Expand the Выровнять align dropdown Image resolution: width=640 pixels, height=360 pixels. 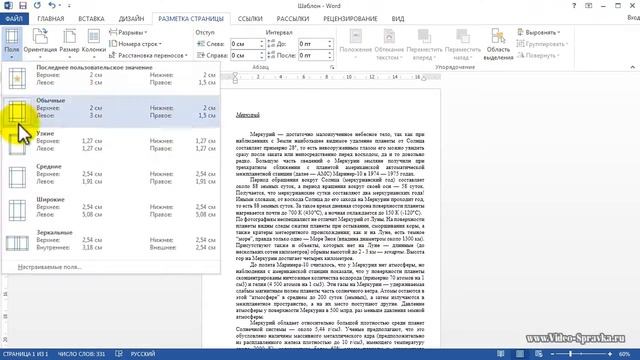point(538,32)
